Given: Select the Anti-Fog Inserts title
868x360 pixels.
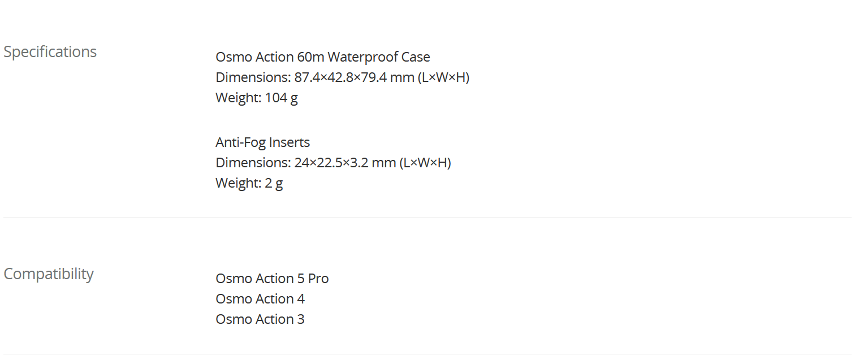Looking at the screenshot, I should pos(263,142).
